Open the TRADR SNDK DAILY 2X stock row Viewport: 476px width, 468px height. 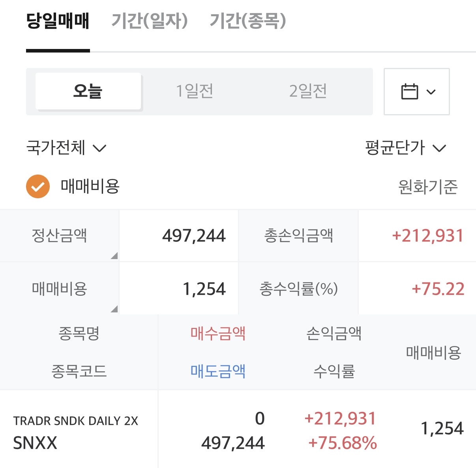(x=75, y=421)
